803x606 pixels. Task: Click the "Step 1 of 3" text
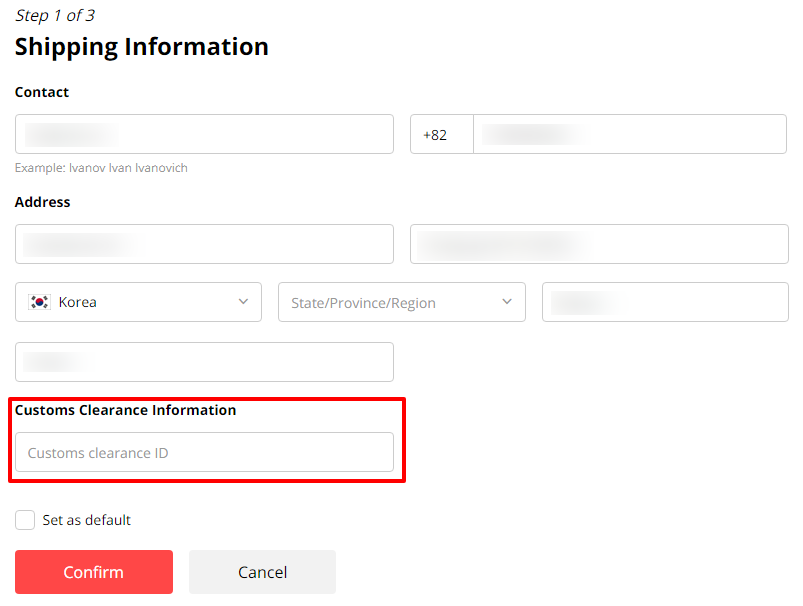click(x=55, y=15)
